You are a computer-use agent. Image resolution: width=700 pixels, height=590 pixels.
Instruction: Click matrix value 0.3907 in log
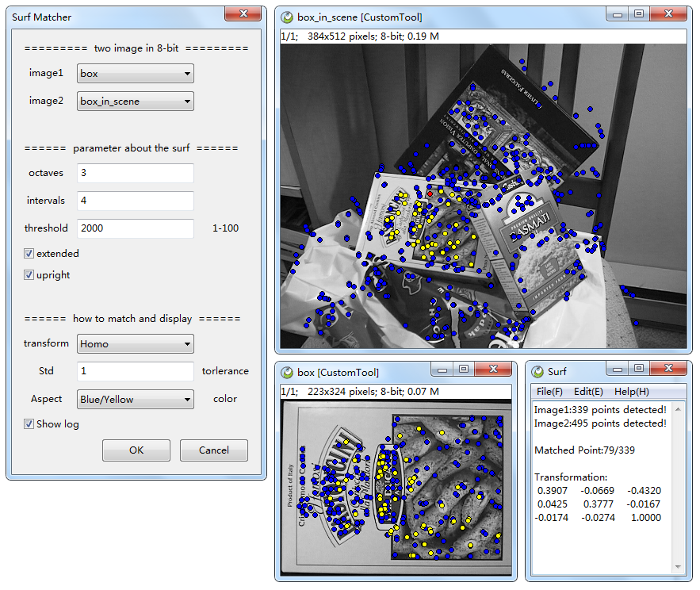pyautogui.click(x=553, y=491)
